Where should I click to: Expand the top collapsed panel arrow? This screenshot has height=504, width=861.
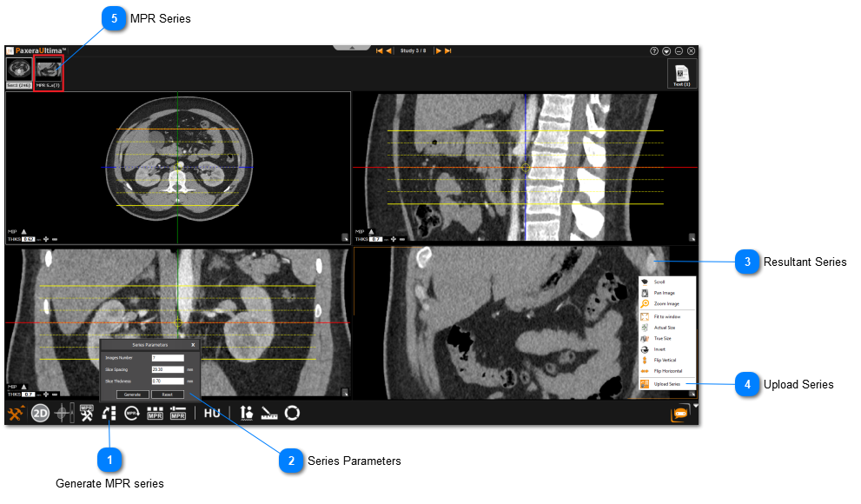coord(353,48)
